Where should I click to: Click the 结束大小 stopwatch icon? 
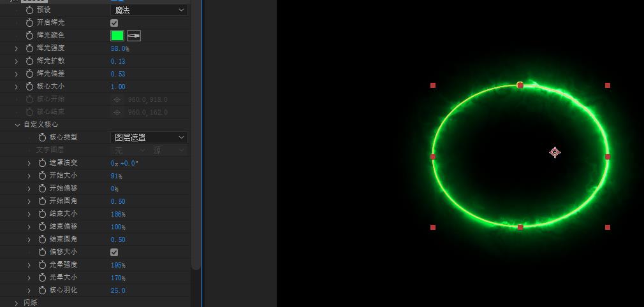pos(42,214)
